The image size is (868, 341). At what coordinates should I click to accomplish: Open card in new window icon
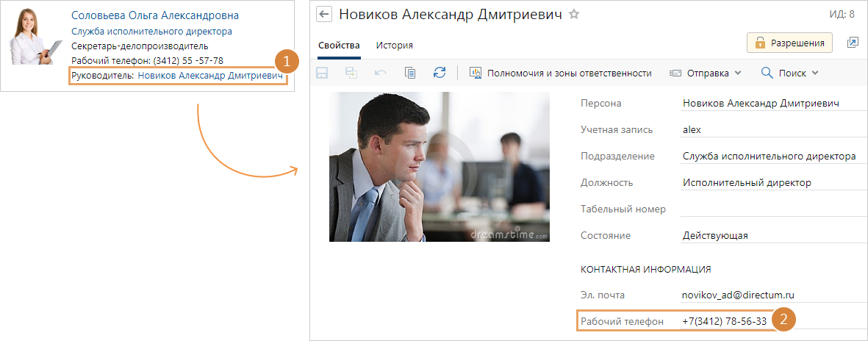pyautogui.click(x=853, y=43)
